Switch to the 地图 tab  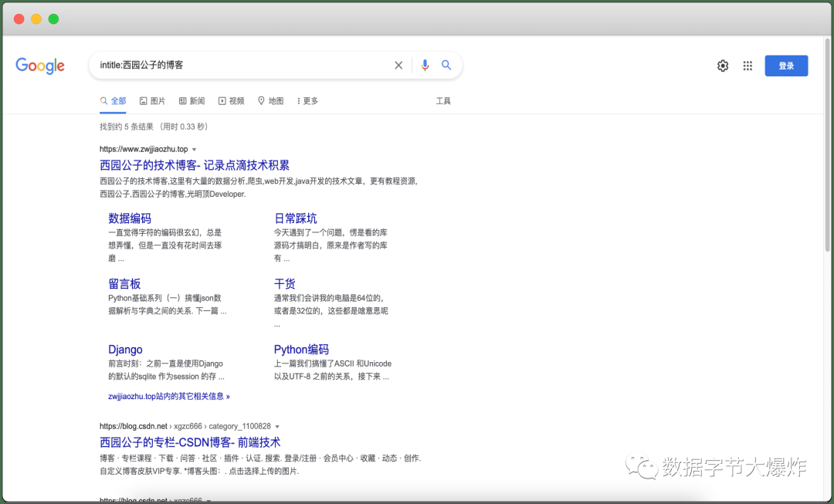pos(271,101)
